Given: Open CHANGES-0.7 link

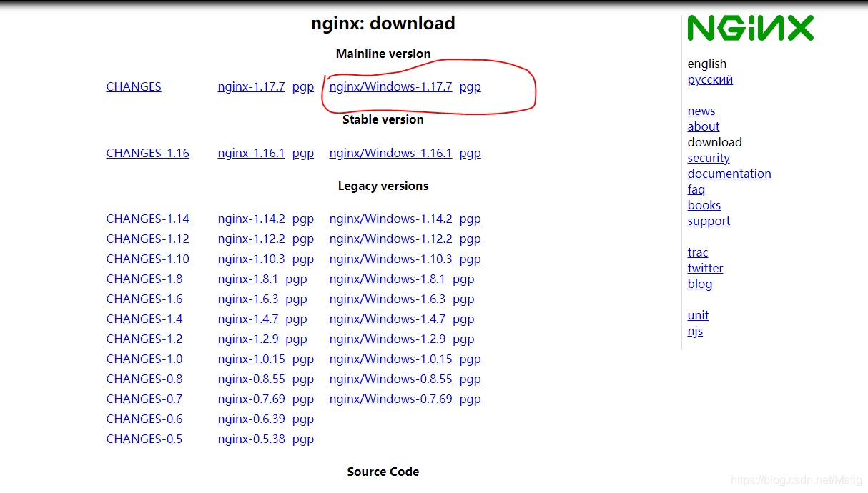Looking at the screenshot, I should [x=144, y=399].
